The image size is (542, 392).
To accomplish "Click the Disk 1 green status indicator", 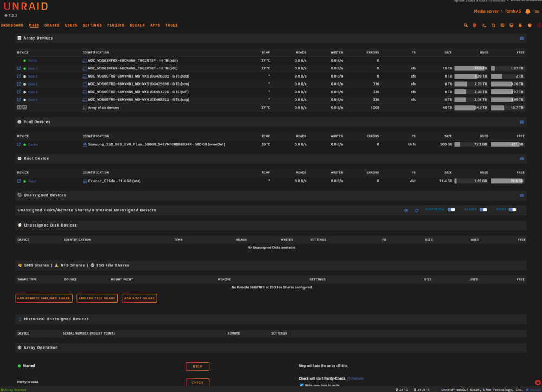I will pos(24,68).
